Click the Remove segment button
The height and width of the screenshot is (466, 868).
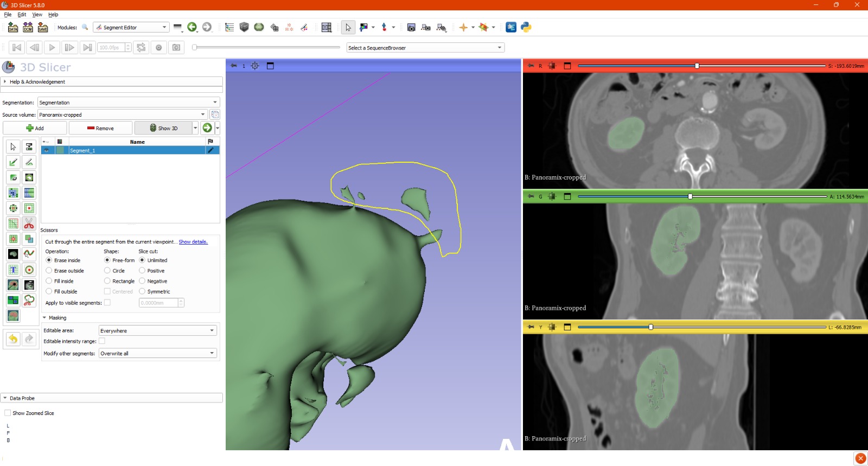[x=100, y=128]
